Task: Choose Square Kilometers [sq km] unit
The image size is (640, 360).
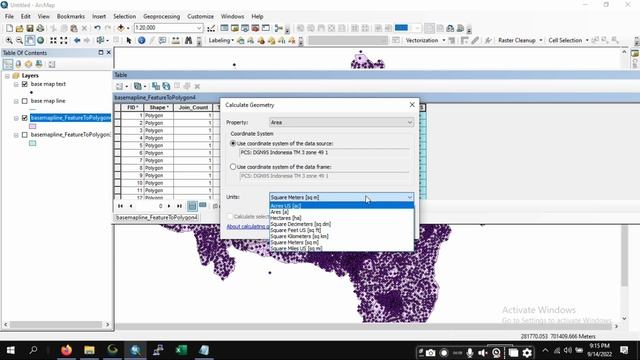Action: (x=342, y=236)
